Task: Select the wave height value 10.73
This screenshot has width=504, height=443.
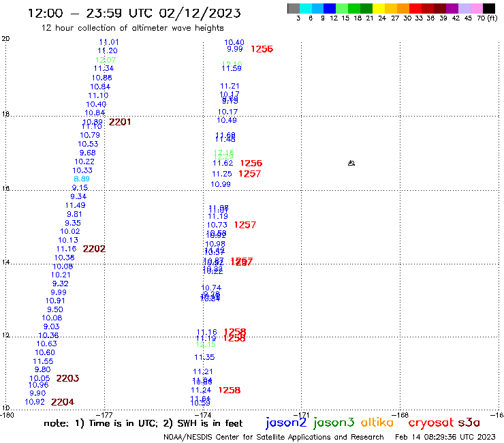Action: (217, 225)
